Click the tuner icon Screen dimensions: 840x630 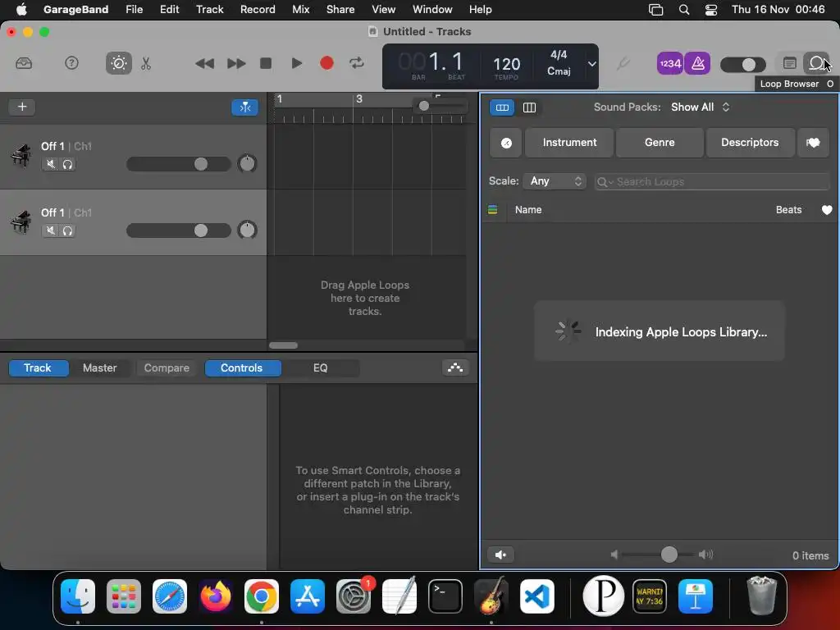click(622, 63)
